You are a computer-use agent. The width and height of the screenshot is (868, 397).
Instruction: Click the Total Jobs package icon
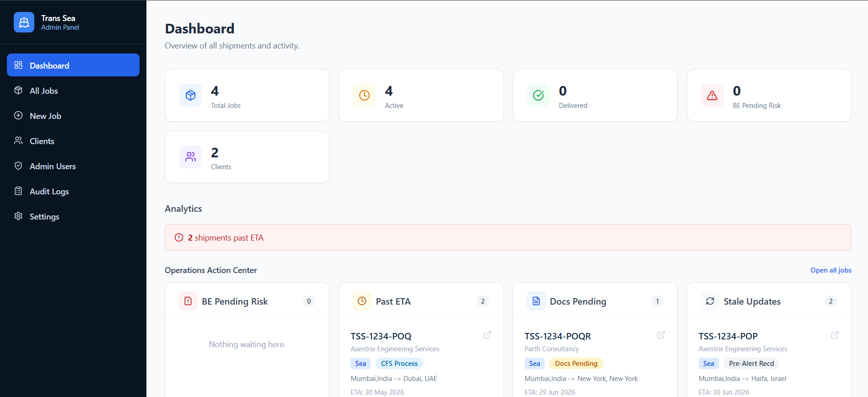[x=190, y=95]
